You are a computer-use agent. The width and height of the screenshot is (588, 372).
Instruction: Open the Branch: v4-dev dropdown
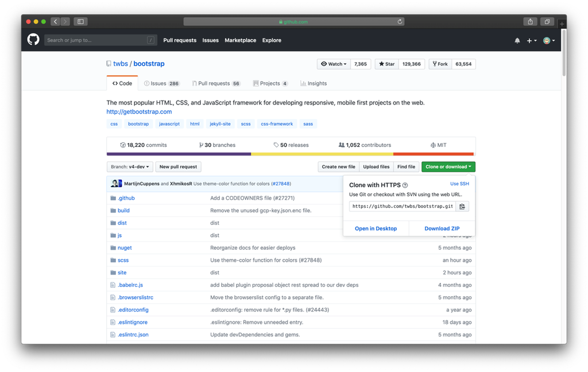130,167
